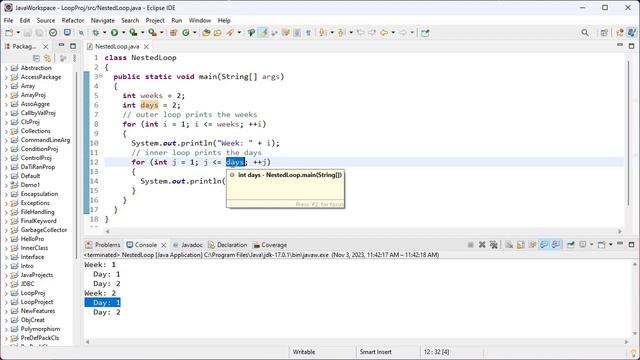640x360 pixels.
Task: Open the Source menu
Action: point(46,20)
